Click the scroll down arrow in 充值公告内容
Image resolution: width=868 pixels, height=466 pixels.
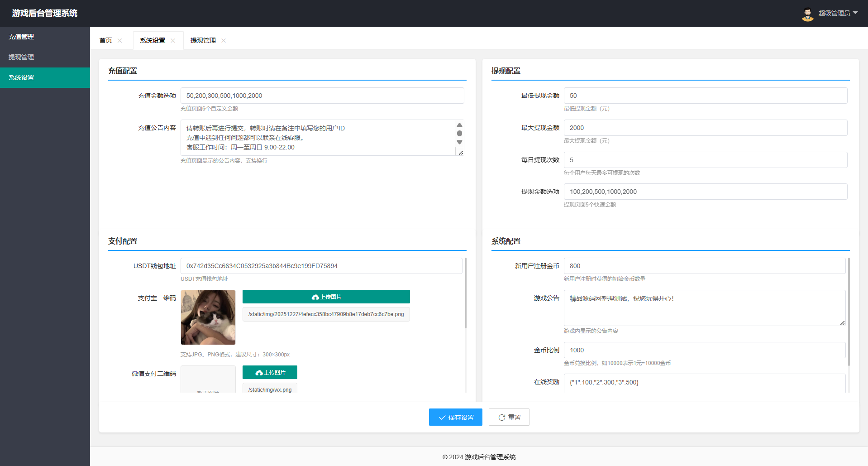pyautogui.click(x=459, y=142)
